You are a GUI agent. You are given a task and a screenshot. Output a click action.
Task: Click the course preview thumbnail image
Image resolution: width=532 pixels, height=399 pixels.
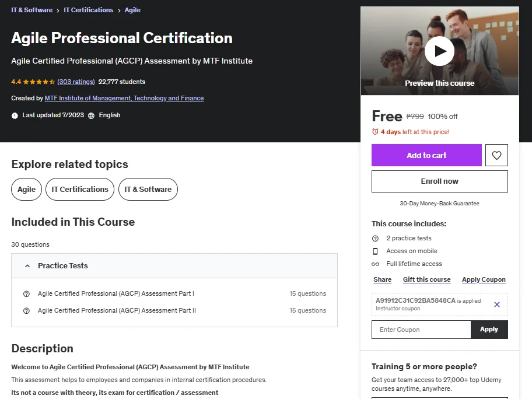point(440,51)
